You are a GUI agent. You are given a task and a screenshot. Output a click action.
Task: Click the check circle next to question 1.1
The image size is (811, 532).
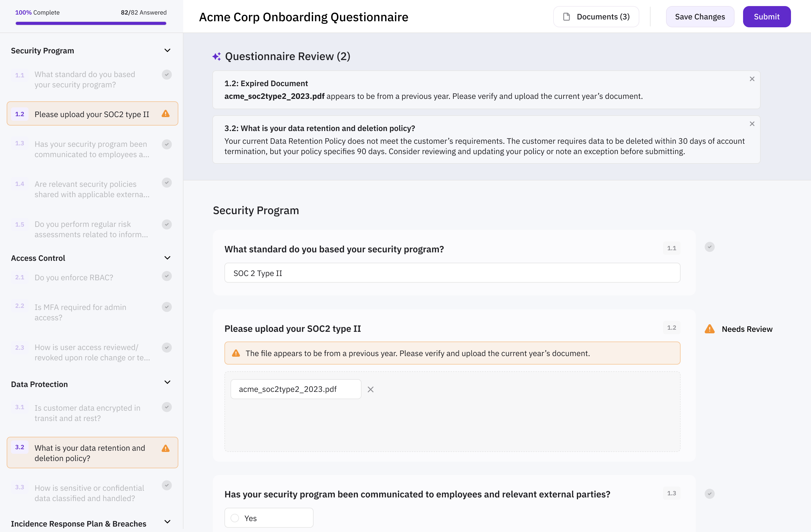tap(709, 247)
